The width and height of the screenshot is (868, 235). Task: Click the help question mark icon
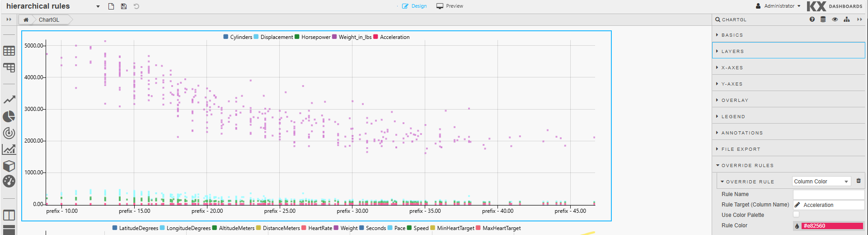(812, 19)
